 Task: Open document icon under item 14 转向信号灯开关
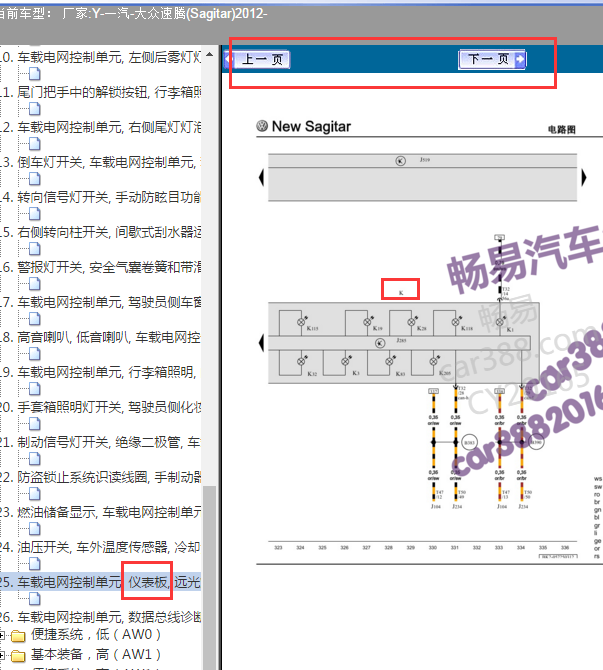pos(35,214)
